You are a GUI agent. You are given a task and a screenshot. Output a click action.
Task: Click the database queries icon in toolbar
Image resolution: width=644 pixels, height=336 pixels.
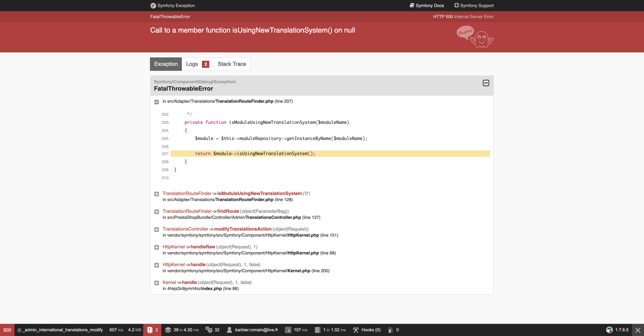[x=318, y=330]
